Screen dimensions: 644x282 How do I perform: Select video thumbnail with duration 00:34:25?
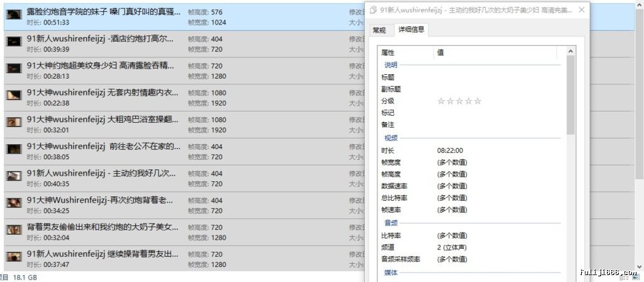click(x=14, y=203)
